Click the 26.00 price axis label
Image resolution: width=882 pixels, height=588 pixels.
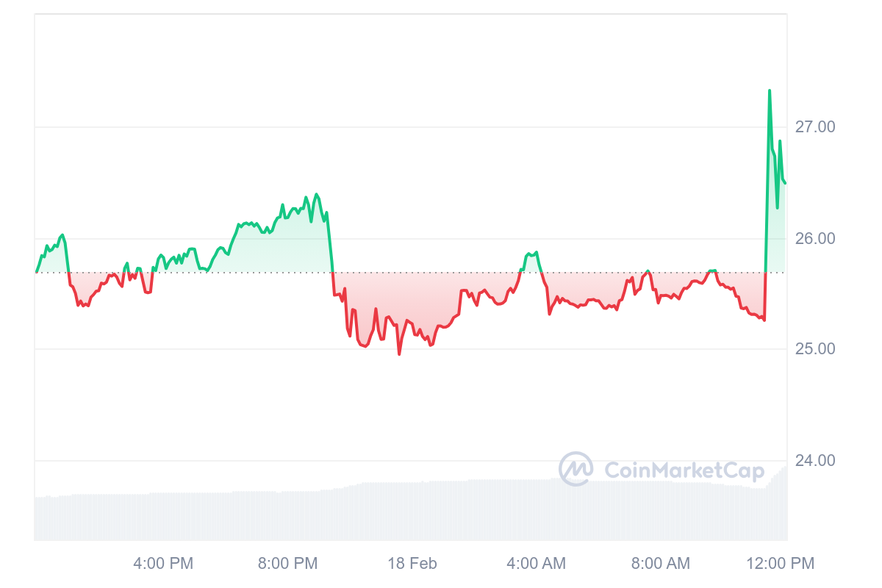[815, 239]
